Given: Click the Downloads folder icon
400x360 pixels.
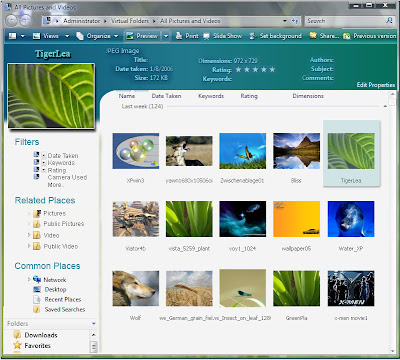Looking at the screenshot, I should pos(17,335).
